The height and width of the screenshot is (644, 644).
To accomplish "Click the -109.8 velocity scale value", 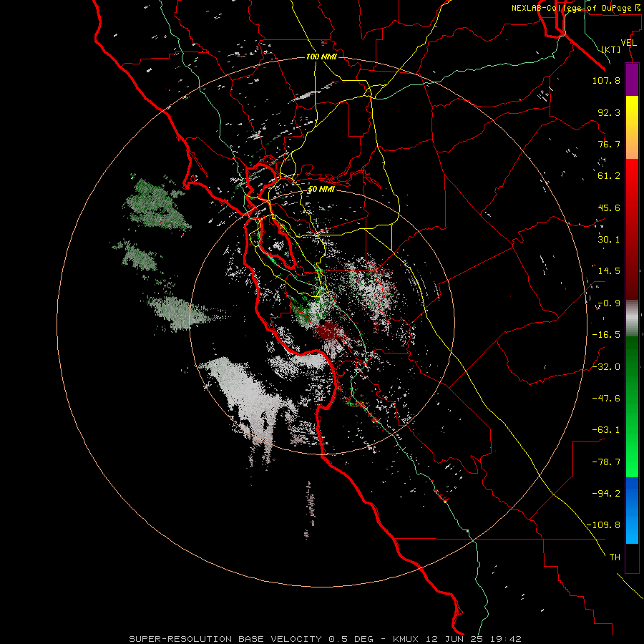I will tap(603, 525).
